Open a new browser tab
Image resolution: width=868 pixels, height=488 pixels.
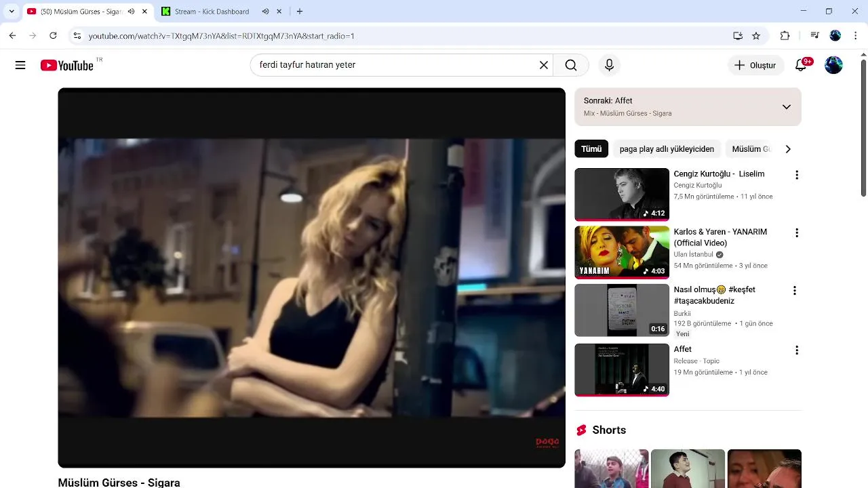(300, 12)
